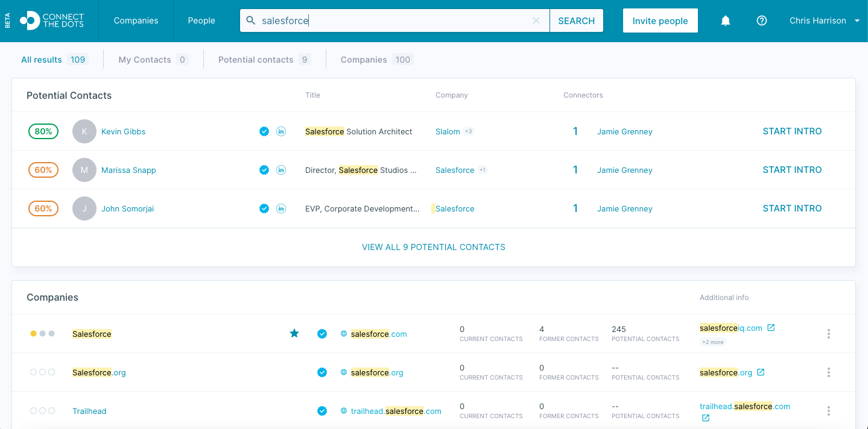Open more options for Salesforce row
Viewport: 868px width, 429px height.
tap(829, 334)
